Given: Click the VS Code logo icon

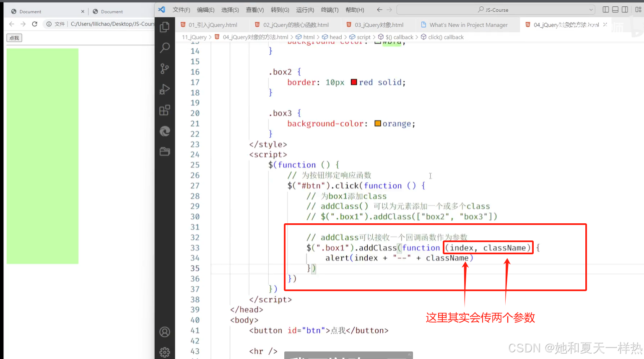Looking at the screenshot, I should 162,9.
